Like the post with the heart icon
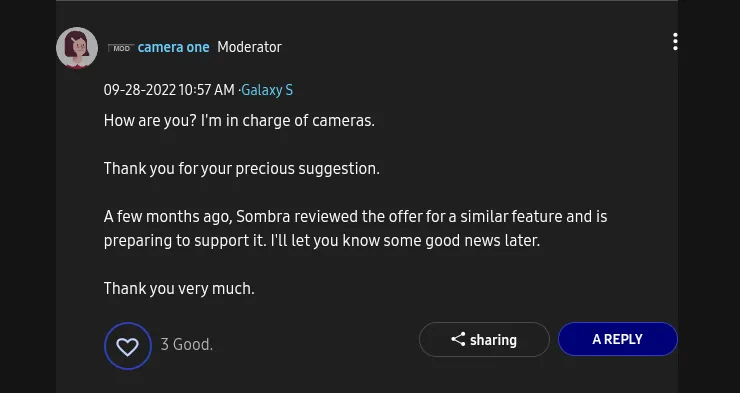Viewport: 740px width, 393px height. tap(128, 346)
